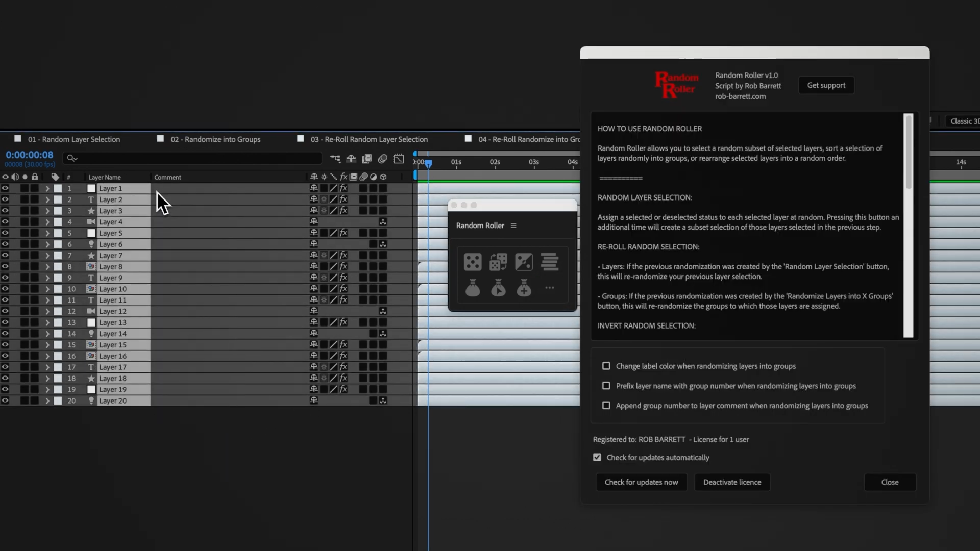
Task: Click Layer 7 label color swatch
Action: tap(58, 256)
